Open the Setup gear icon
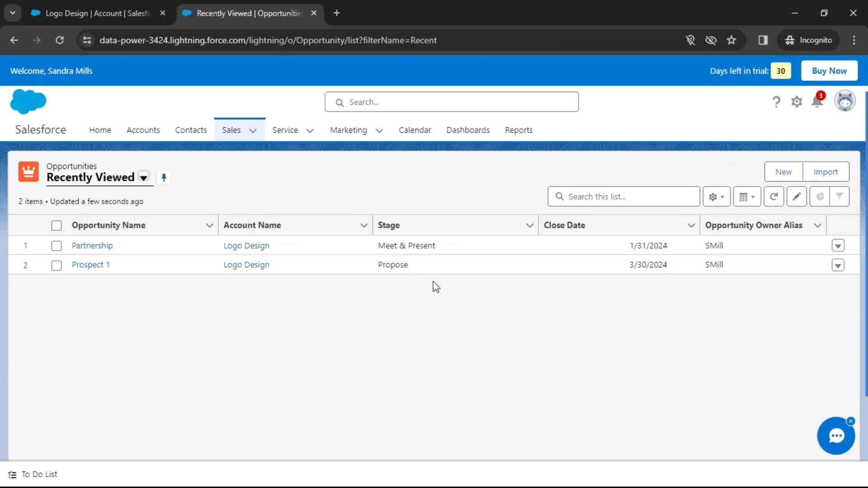This screenshot has height=488, width=868. tap(797, 102)
